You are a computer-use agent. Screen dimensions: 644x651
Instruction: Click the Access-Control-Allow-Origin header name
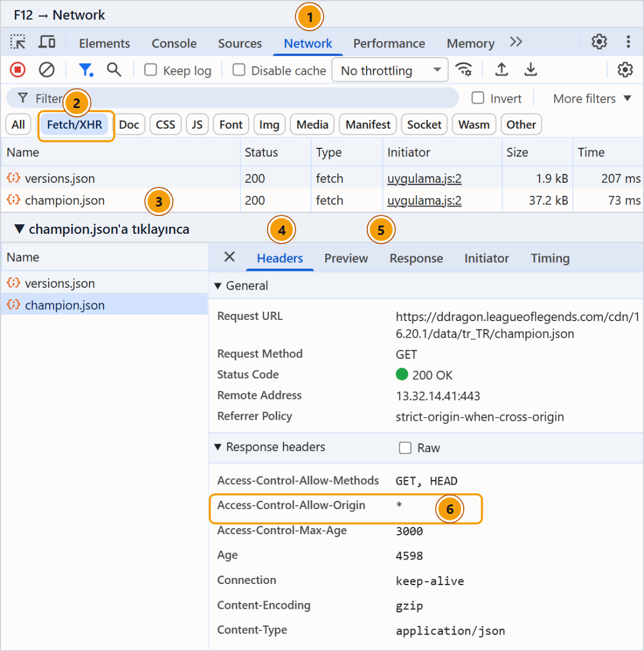[x=291, y=505]
